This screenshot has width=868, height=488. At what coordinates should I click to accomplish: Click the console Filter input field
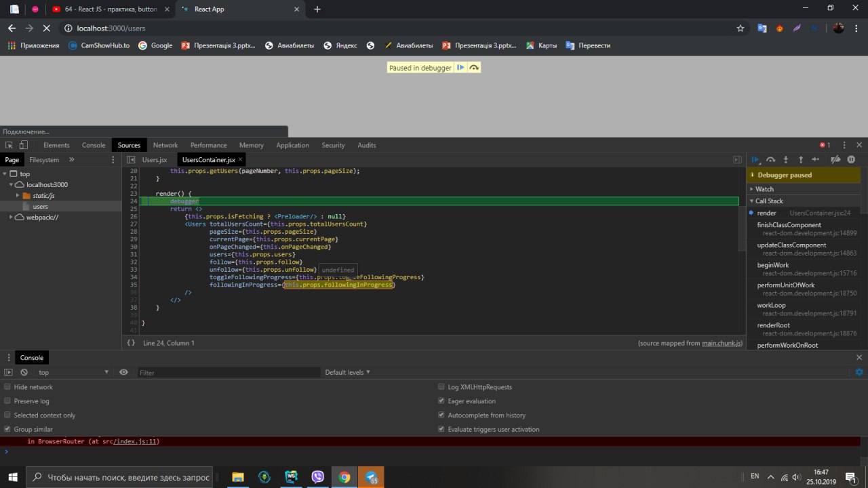click(x=229, y=372)
